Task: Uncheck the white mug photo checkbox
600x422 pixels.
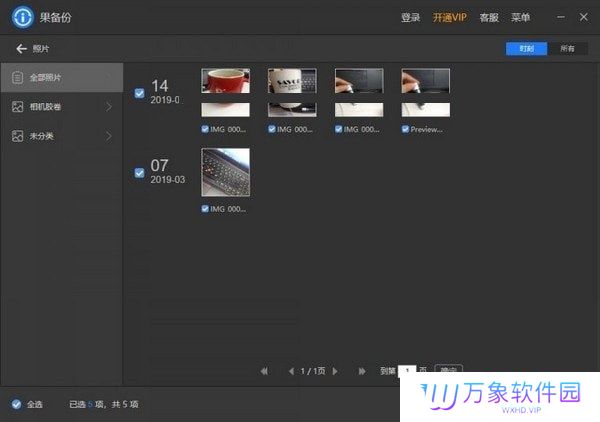Action: 272,129
